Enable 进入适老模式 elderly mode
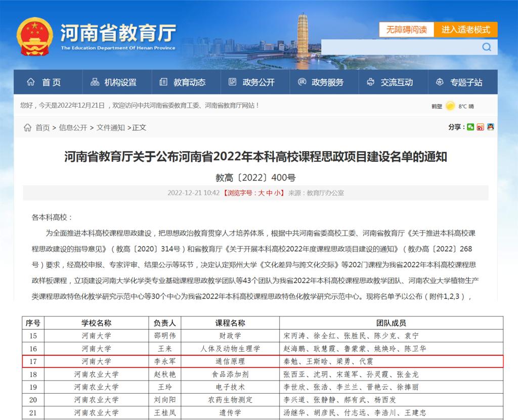Screen dimensions: 518x420 465,30
